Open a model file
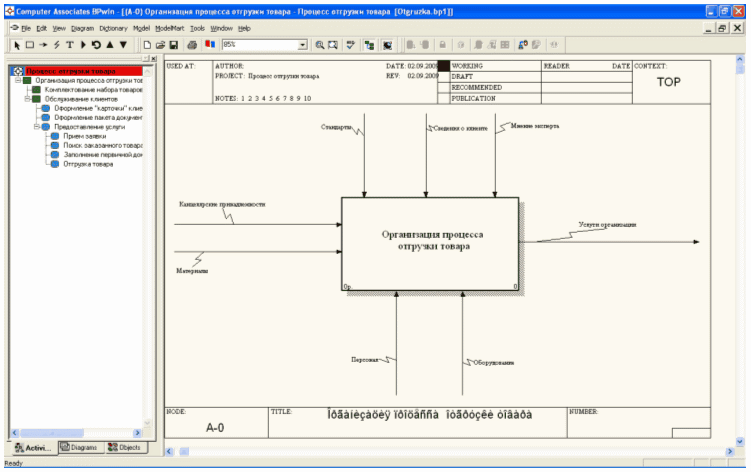Viewport: 751px width, 472px height. pos(160,45)
